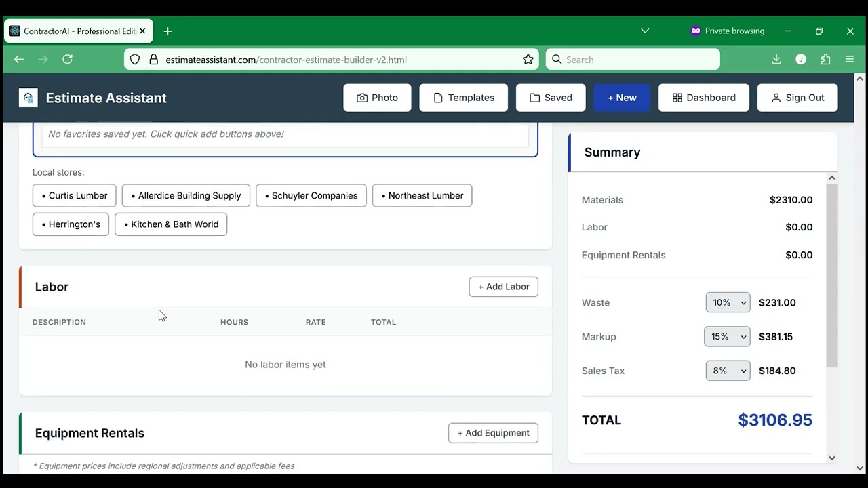868x488 pixels.
Task: Select Kitchen & Bath World store
Action: click(x=171, y=224)
